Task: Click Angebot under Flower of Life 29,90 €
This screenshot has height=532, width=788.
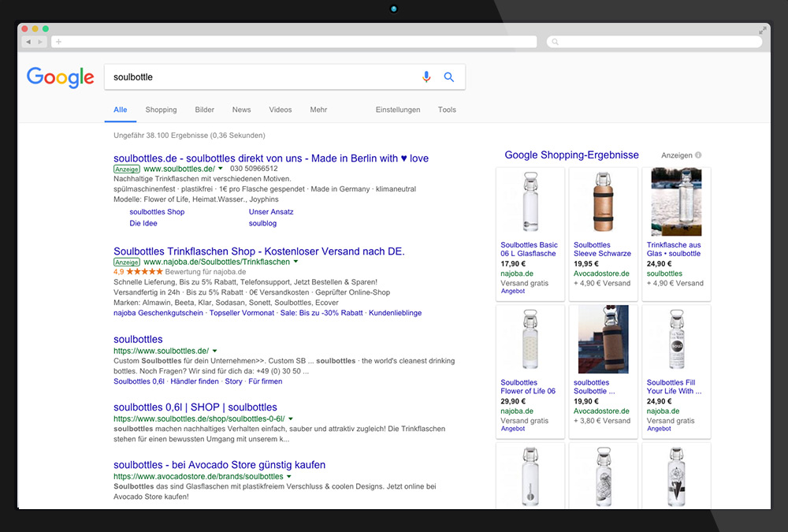Action: pos(513,429)
